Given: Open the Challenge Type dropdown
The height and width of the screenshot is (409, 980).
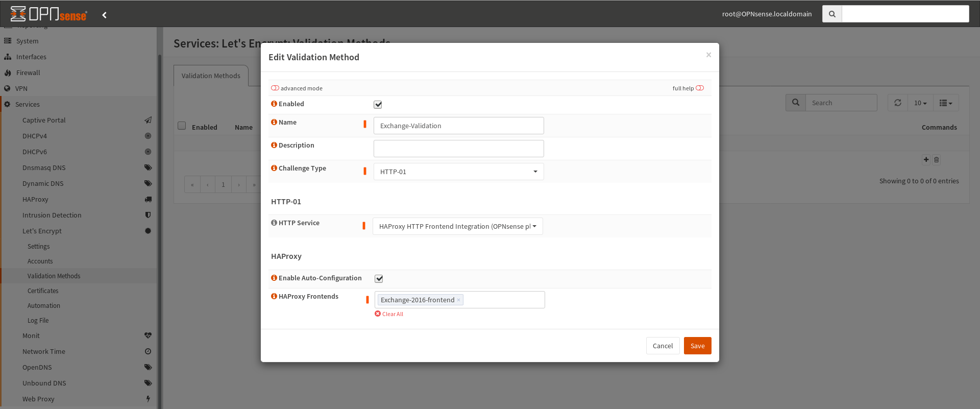Looking at the screenshot, I should click(x=458, y=172).
